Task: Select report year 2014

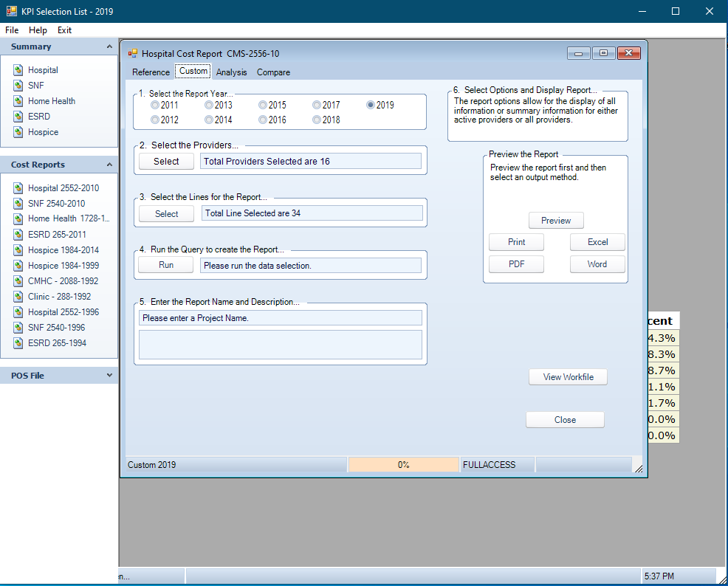Action: [219, 120]
